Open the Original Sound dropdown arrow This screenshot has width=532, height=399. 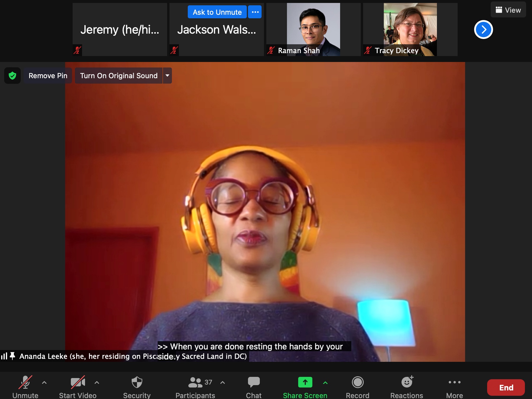coord(167,76)
